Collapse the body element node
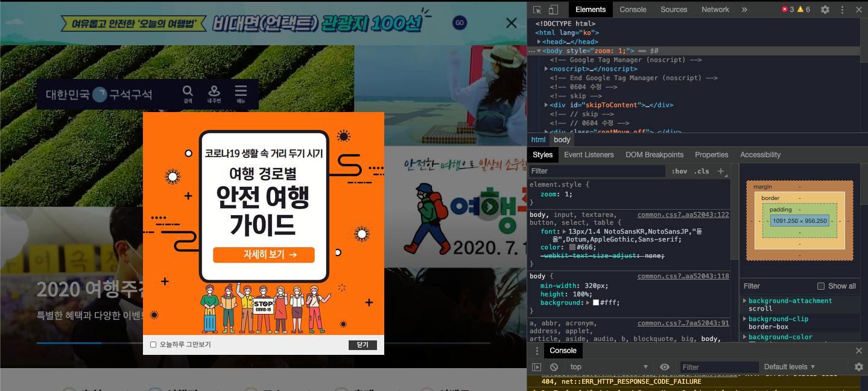Screen dimensions: 868x391 (539, 51)
